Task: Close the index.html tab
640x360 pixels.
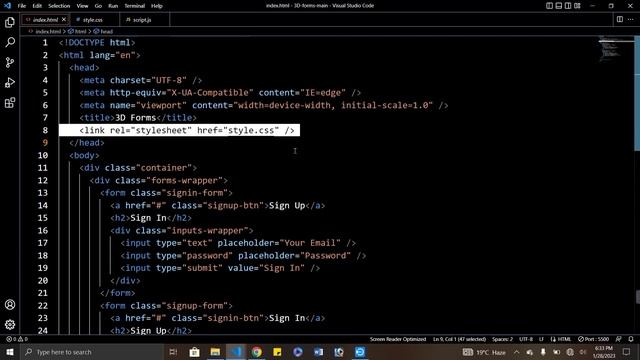Action: [x=64, y=20]
